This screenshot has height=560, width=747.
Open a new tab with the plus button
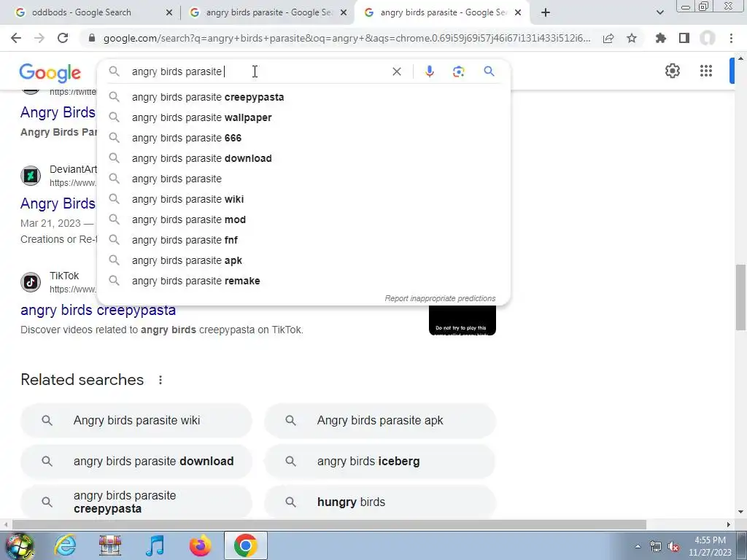pyautogui.click(x=546, y=12)
